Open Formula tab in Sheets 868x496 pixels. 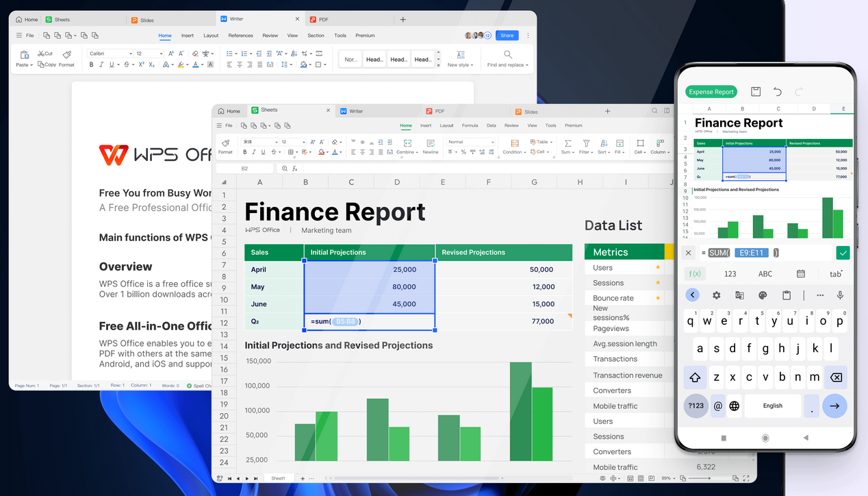(470, 125)
